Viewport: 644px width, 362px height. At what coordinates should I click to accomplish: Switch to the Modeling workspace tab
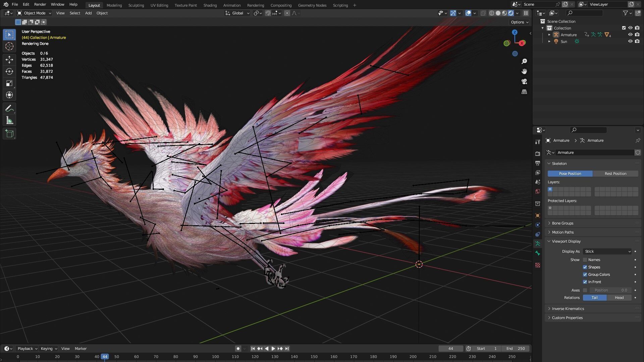click(114, 5)
